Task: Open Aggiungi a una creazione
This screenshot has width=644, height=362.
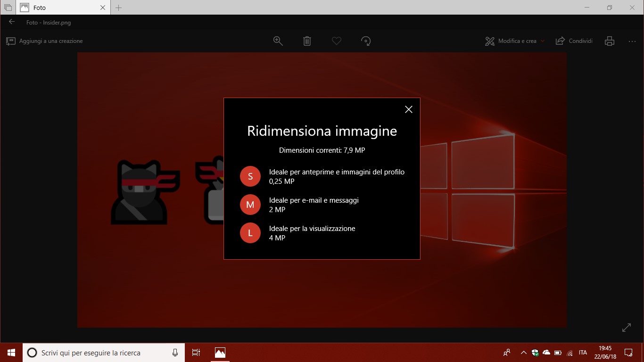Action: pos(44,41)
